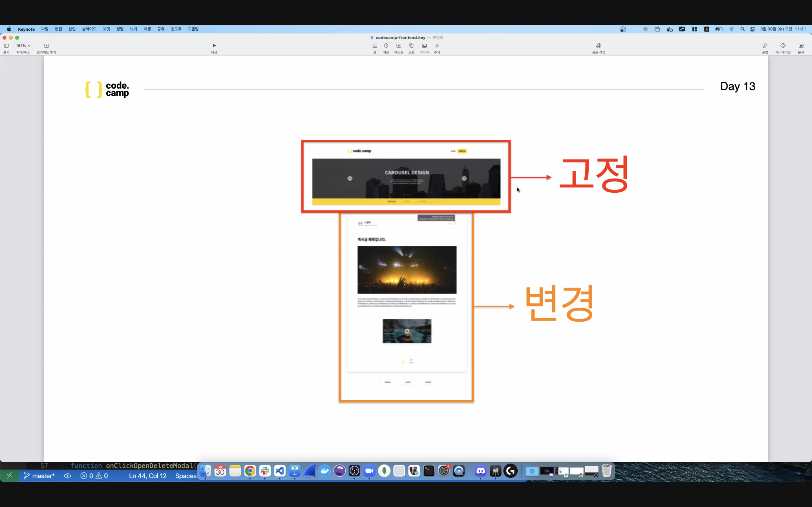Image resolution: width=812 pixels, height=507 pixels.
Task: Open the View (보기) sidebar options dropdown
Action: 6,46
